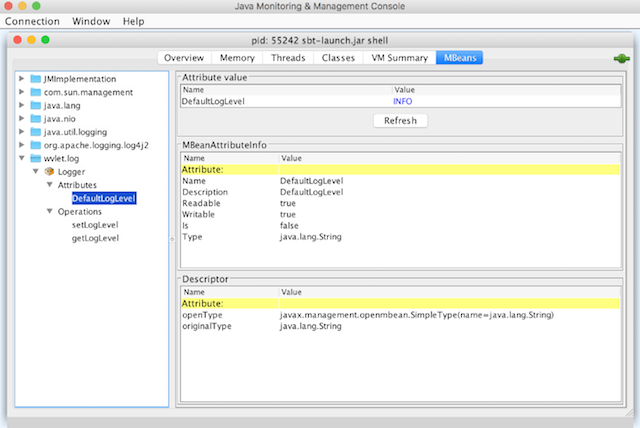Image resolution: width=640 pixels, height=428 pixels.
Task: Collapse the wvlet.log tree node
Action: 22,158
